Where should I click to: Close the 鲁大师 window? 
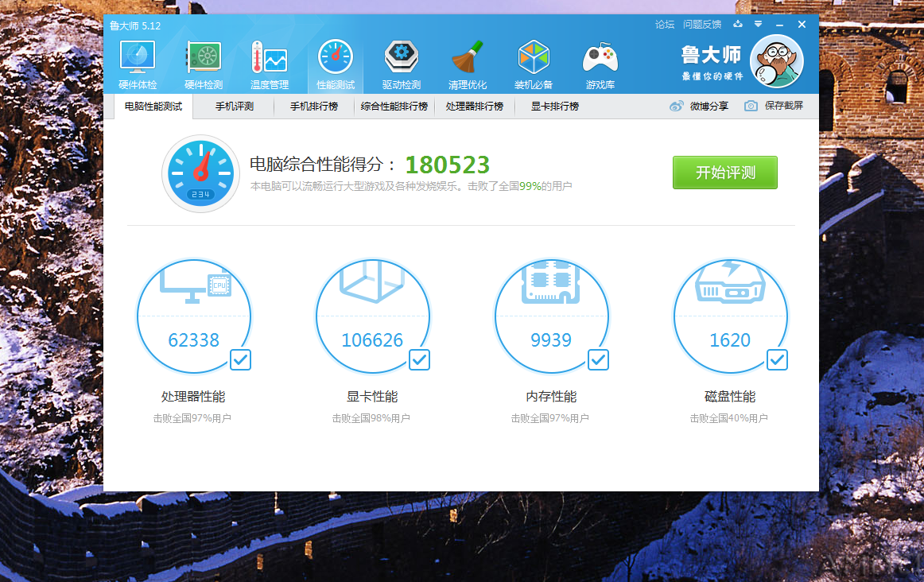click(x=802, y=24)
